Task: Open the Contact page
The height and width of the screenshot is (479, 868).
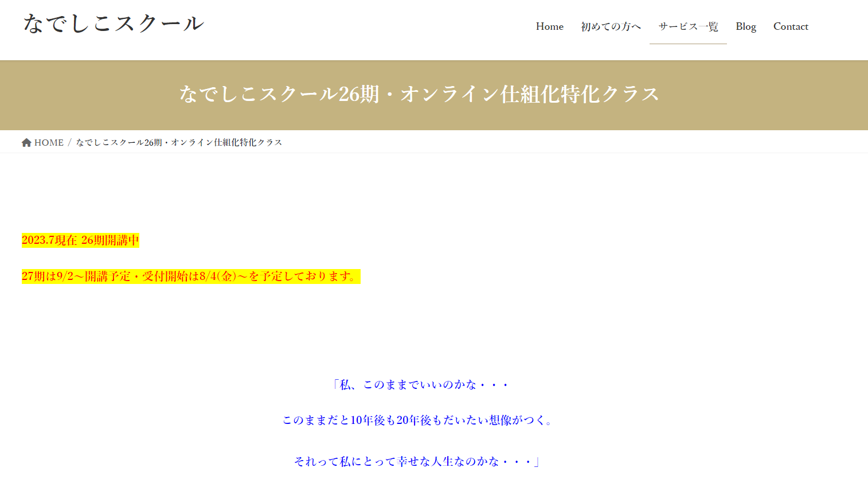Action: 791,26
